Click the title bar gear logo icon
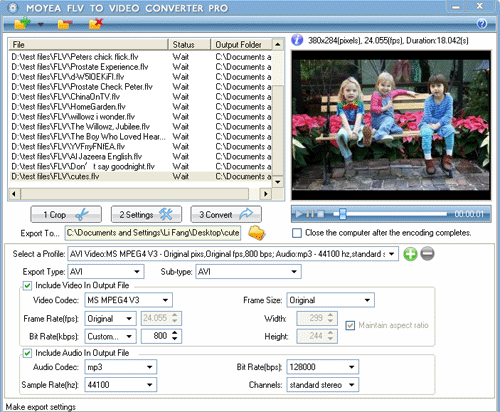500x412 pixels. [x=13, y=8]
